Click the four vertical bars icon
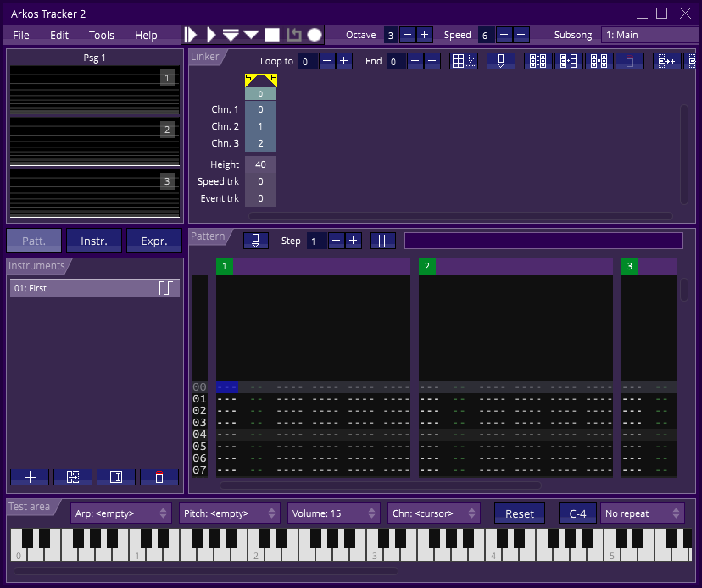This screenshot has width=702, height=588. point(383,241)
